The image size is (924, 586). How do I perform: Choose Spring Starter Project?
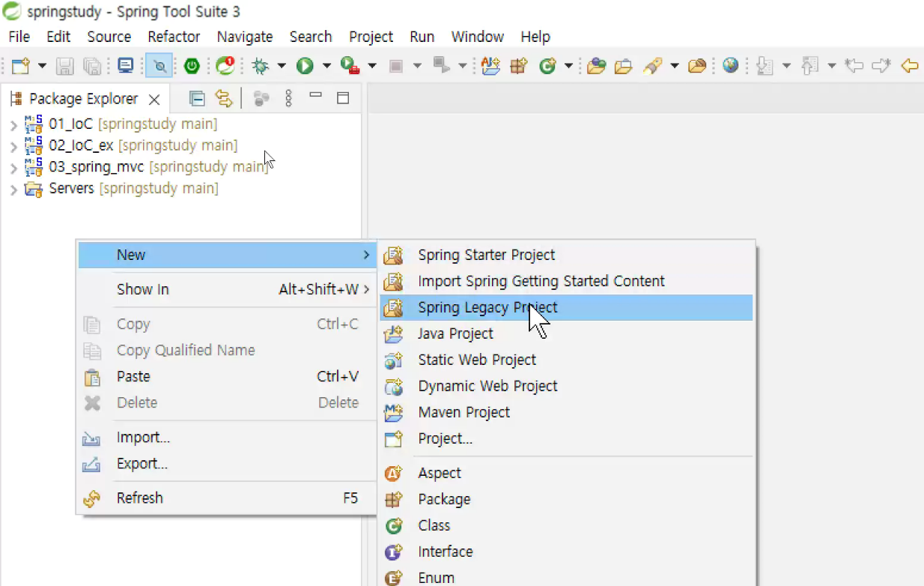(x=566, y=255)
